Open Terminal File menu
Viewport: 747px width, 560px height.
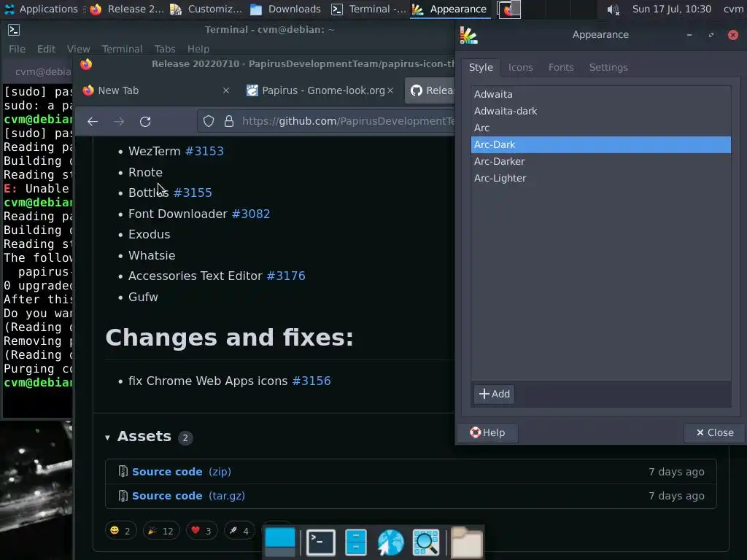17,49
